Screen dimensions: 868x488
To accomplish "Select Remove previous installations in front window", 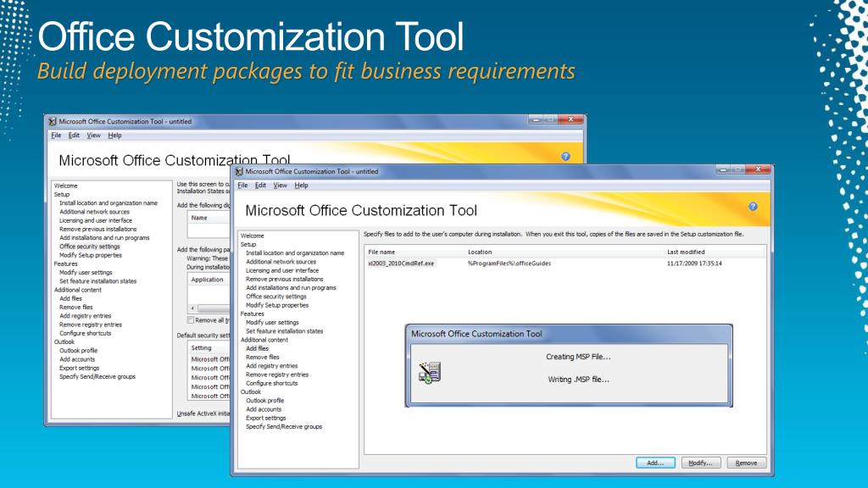I will pyautogui.click(x=285, y=279).
